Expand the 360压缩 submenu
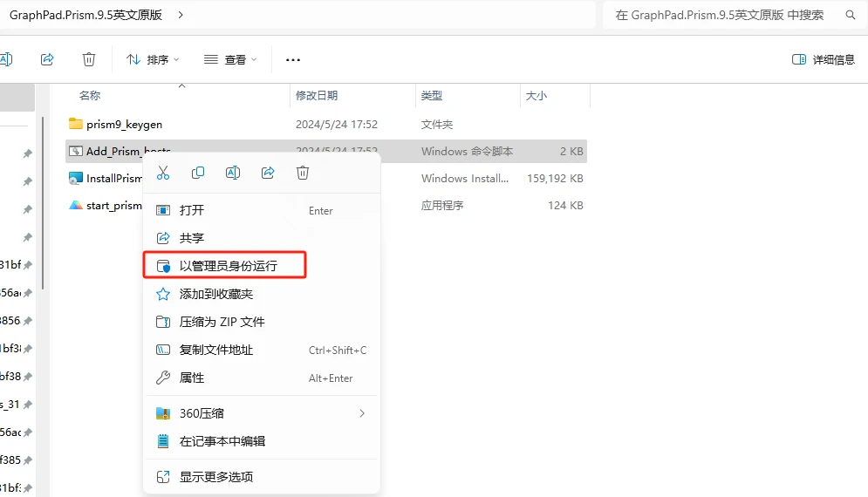868x497 pixels. pyautogui.click(x=362, y=413)
